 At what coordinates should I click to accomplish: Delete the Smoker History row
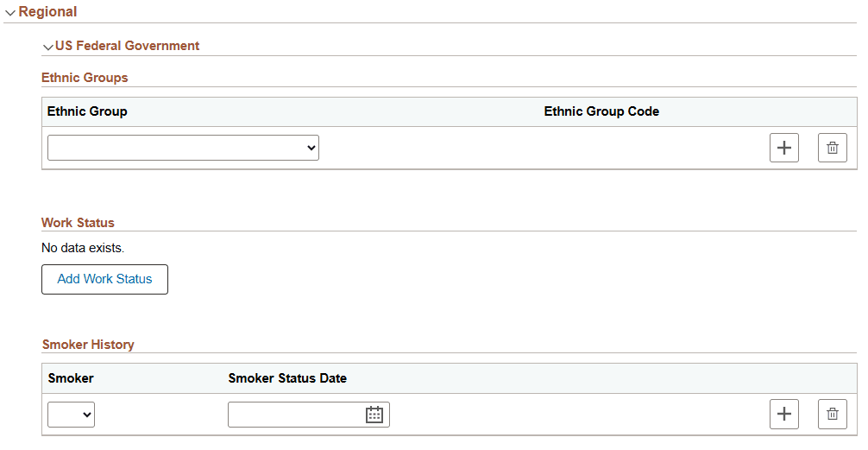click(x=832, y=414)
